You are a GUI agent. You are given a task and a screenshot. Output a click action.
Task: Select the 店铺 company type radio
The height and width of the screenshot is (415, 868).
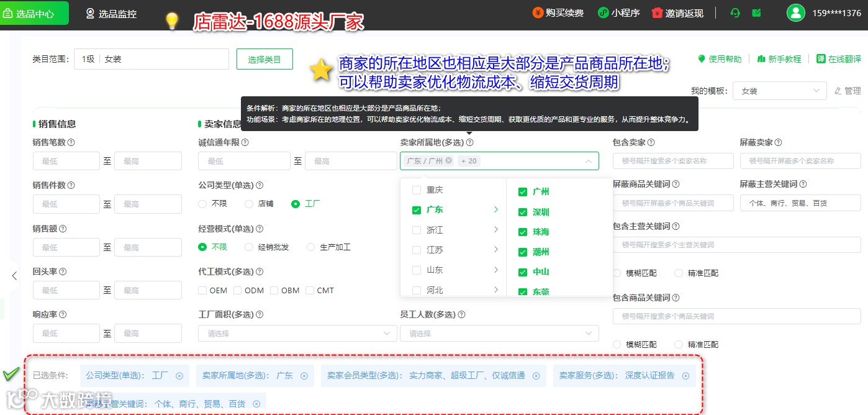pyautogui.click(x=249, y=204)
